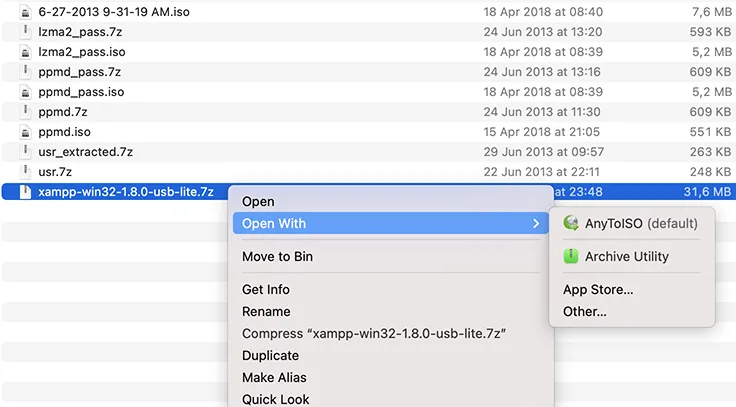Select file name xampp-win32-1.8.0-usb-lite.7z
The width and height of the screenshot is (736, 407).
point(126,192)
